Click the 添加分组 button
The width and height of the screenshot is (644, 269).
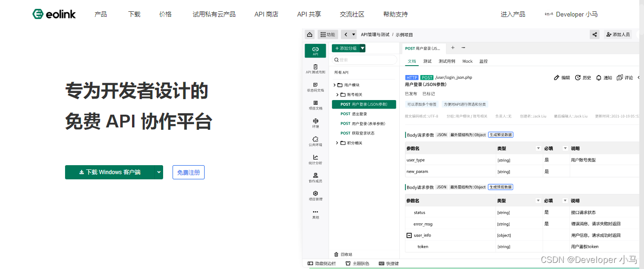coord(346,48)
